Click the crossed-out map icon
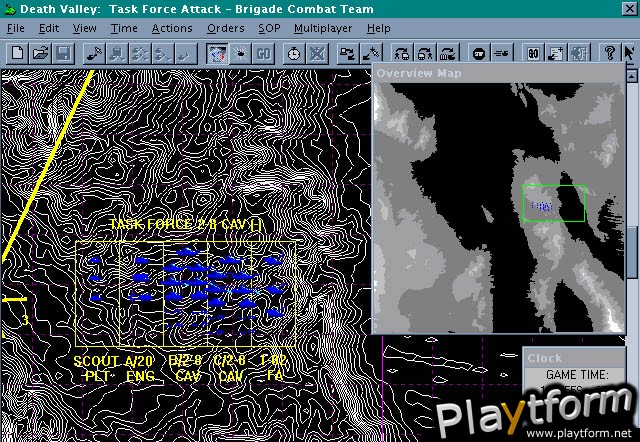The width and height of the screenshot is (640, 442). point(317,53)
